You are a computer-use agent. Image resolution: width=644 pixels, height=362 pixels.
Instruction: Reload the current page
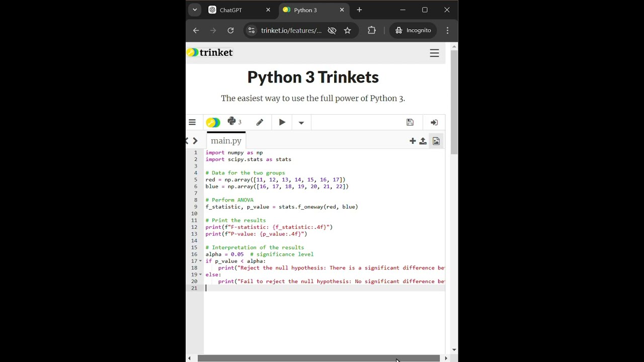(x=230, y=31)
